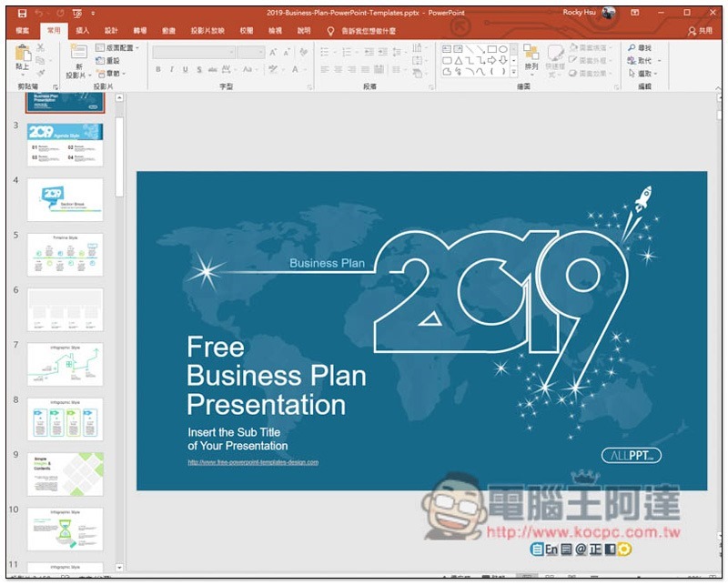This screenshot has height=585, width=728.
Task: Open the line spacing dropdown
Action: [x=399, y=52]
